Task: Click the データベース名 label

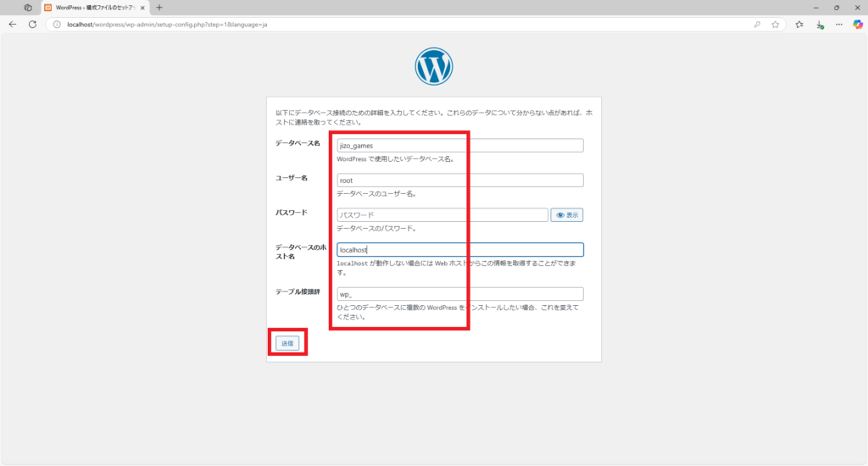Action: (298, 143)
